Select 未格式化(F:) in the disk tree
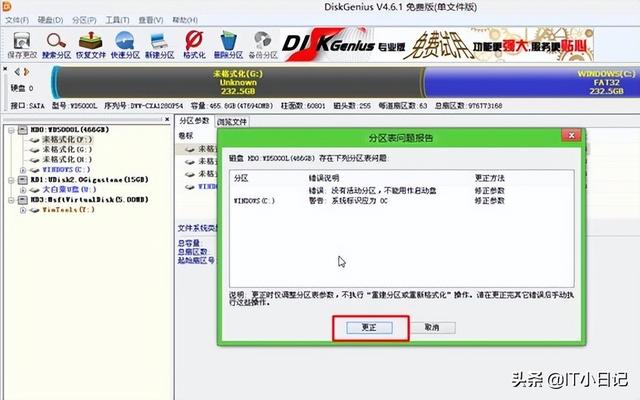The image size is (640, 400). click(68, 140)
